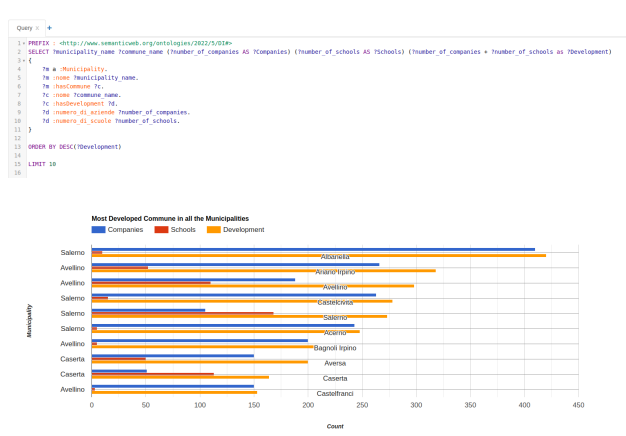Click '?commune_name' on line 7
626x436 pixels.
tap(97, 95)
